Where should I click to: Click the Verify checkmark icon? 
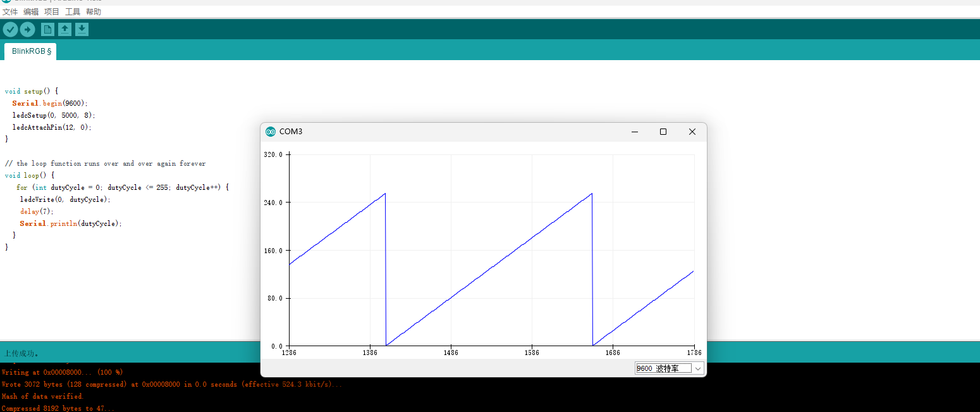coord(10,29)
